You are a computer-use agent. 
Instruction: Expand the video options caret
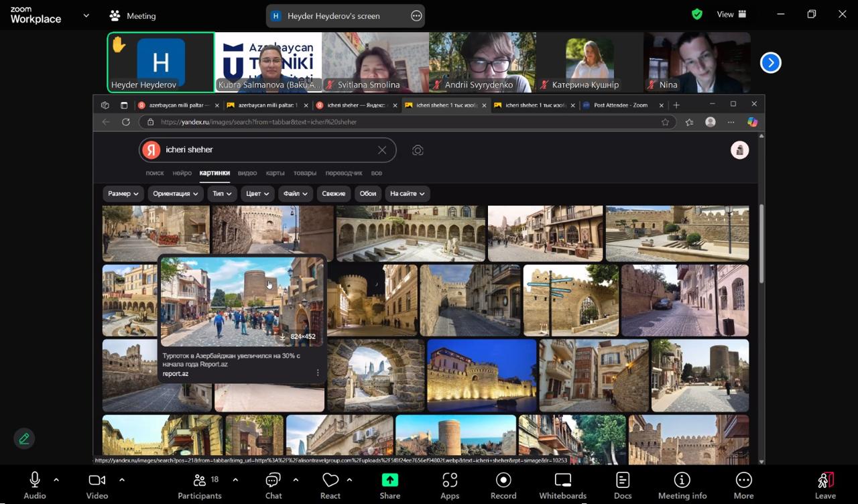(x=121, y=480)
